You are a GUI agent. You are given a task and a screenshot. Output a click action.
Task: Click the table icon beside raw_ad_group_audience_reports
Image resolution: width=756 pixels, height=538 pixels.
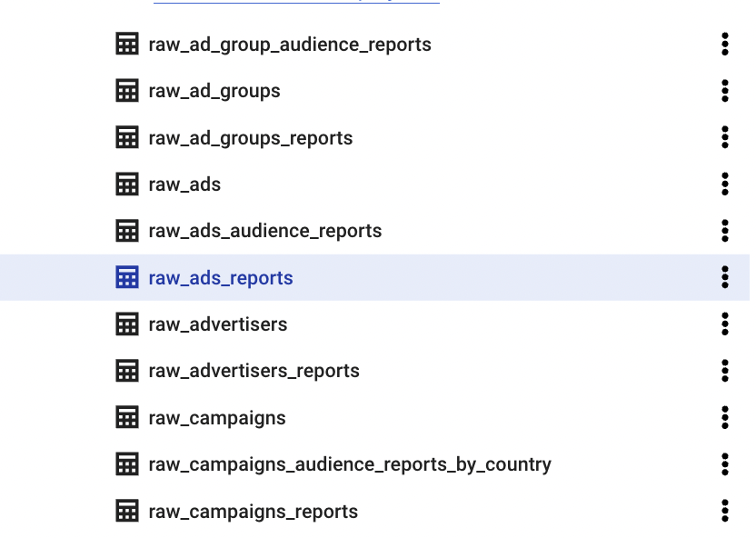click(127, 45)
